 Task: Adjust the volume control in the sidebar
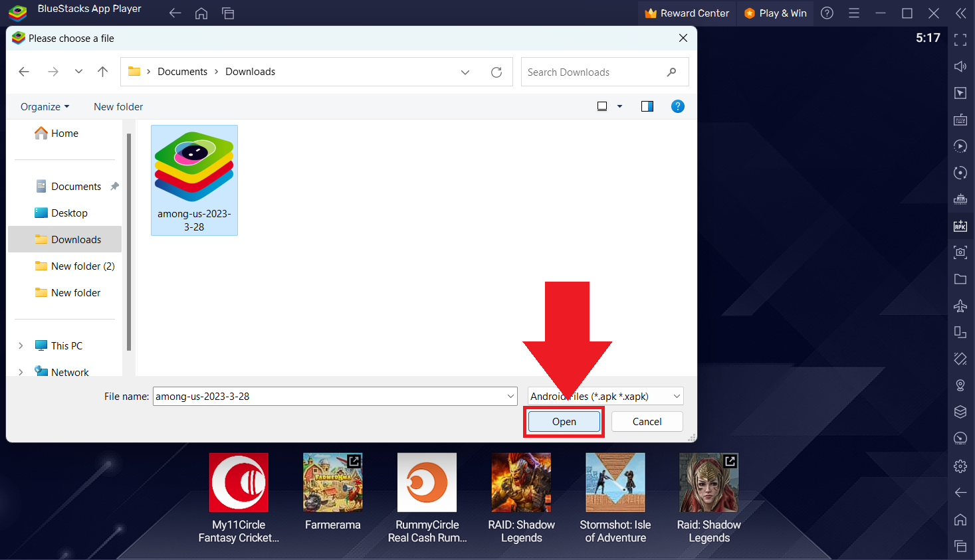pyautogui.click(x=960, y=66)
